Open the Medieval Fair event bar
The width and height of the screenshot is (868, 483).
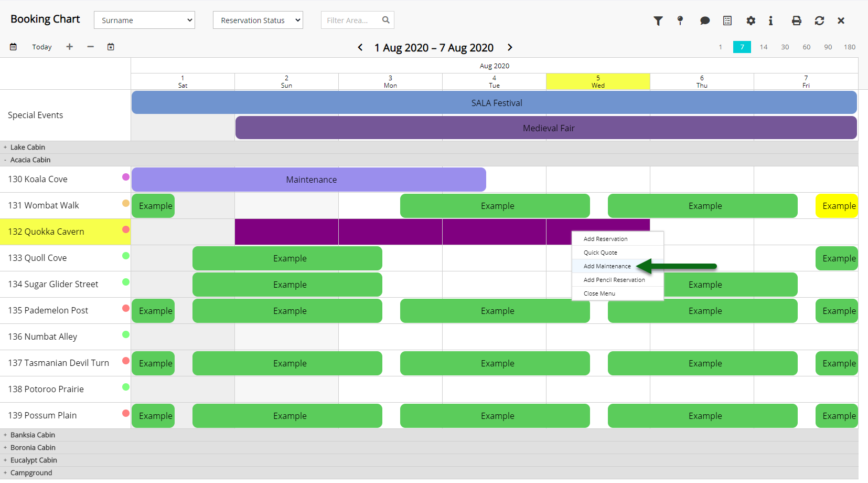click(x=546, y=128)
